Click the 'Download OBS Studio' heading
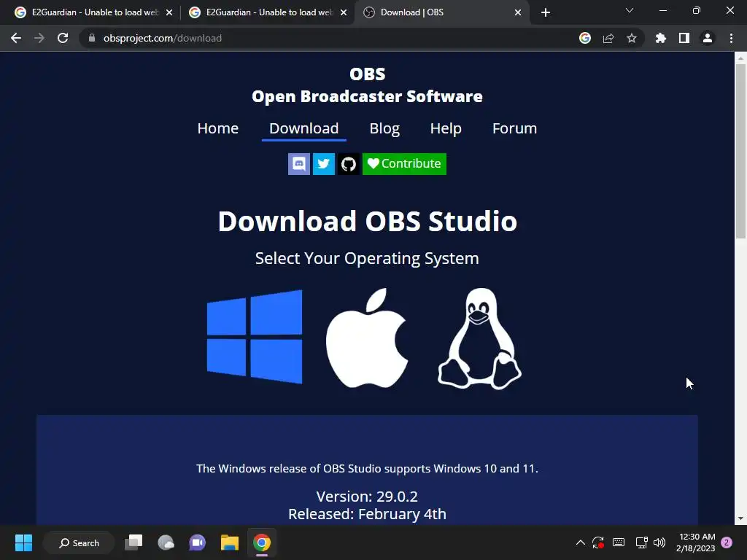This screenshot has height=560, width=747. pos(368,221)
